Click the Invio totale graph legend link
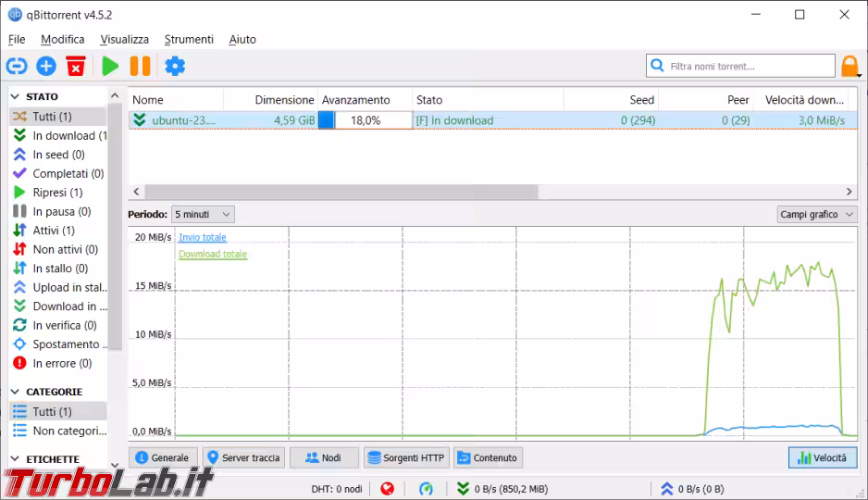The height and width of the screenshot is (500, 868). click(203, 238)
